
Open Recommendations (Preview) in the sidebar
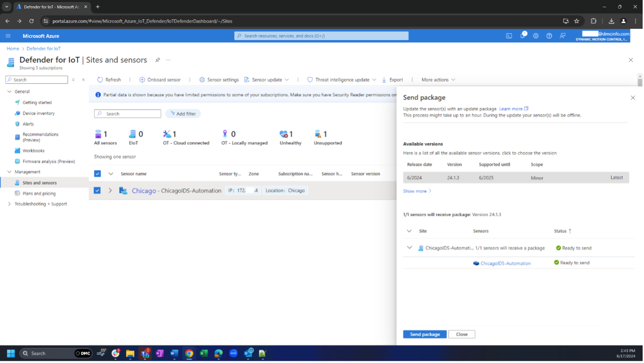tap(40, 137)
